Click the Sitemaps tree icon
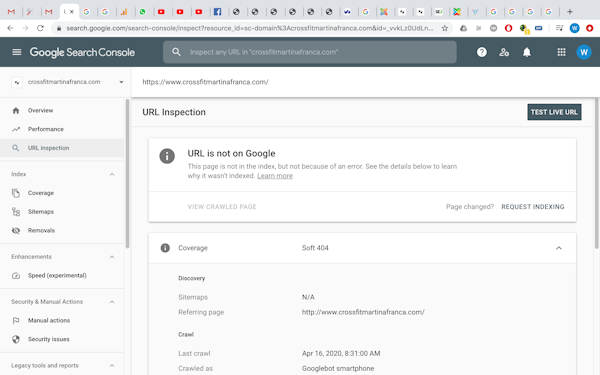The height and width of the screenshot is (375, 600). tap(16, 212)
